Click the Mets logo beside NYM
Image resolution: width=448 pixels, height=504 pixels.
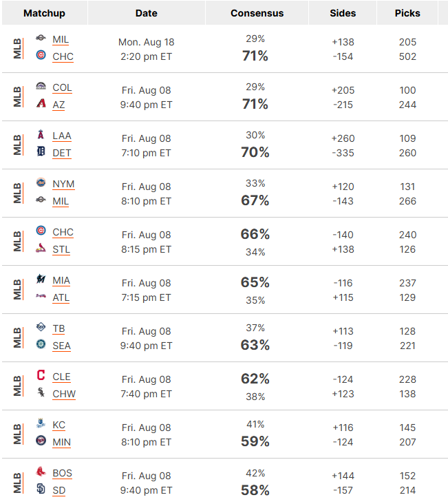[41, 182]
